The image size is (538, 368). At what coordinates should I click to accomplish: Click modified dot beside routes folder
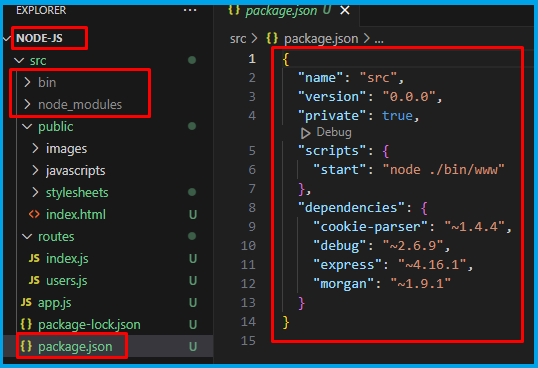tap(192, 236)
